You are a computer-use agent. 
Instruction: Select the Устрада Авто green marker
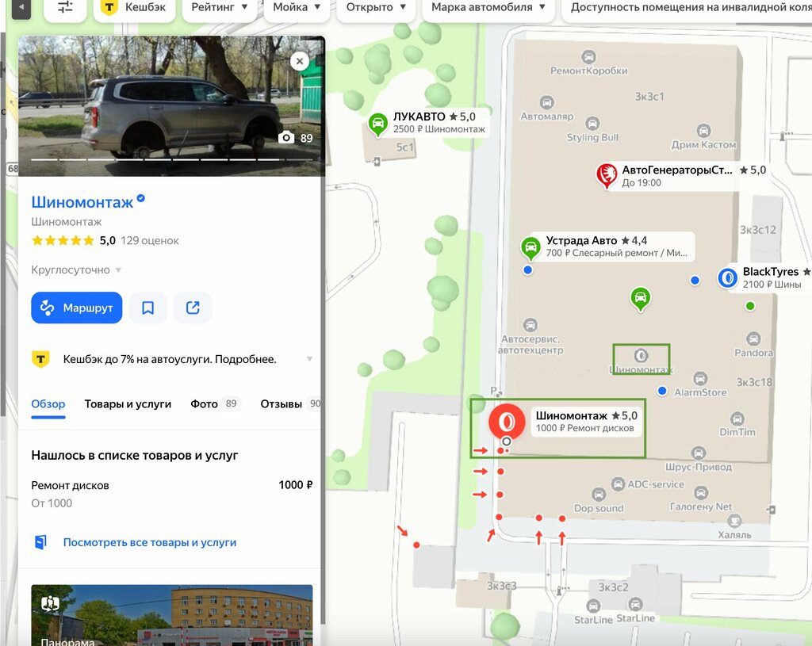[530, 248]
